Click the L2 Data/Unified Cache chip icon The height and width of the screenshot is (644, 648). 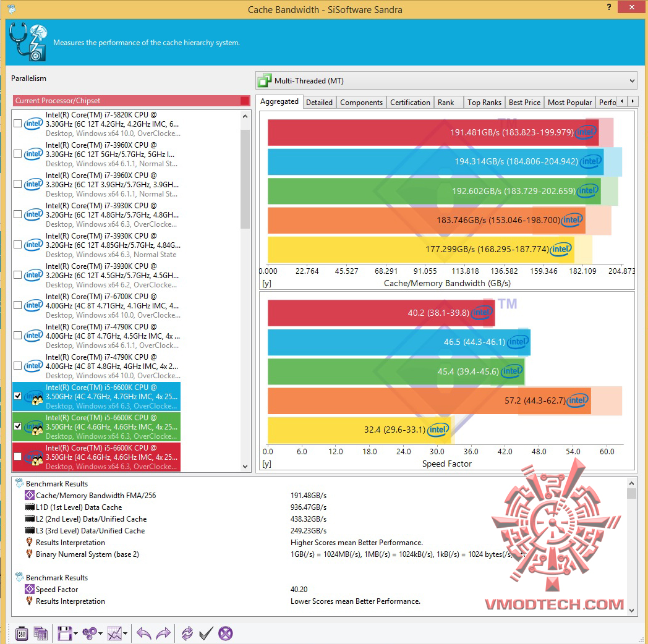pos(30,519)
